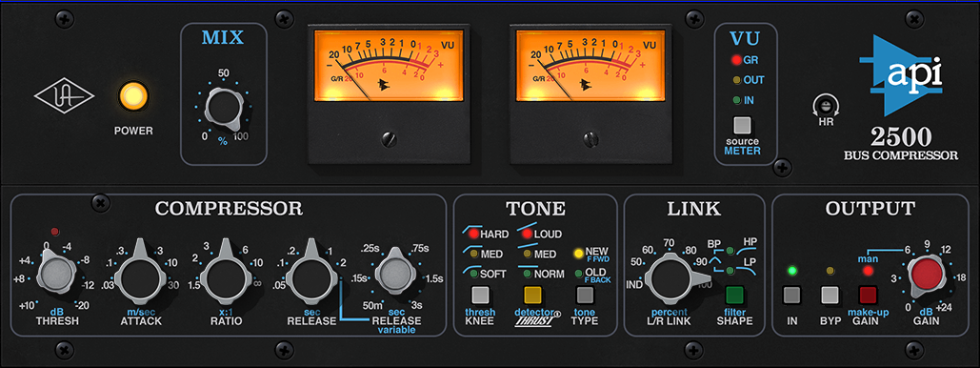Toggle the compressor IN button
This screenshot has height=368, width=980.
pyautogui.click(x=792, y=295)
